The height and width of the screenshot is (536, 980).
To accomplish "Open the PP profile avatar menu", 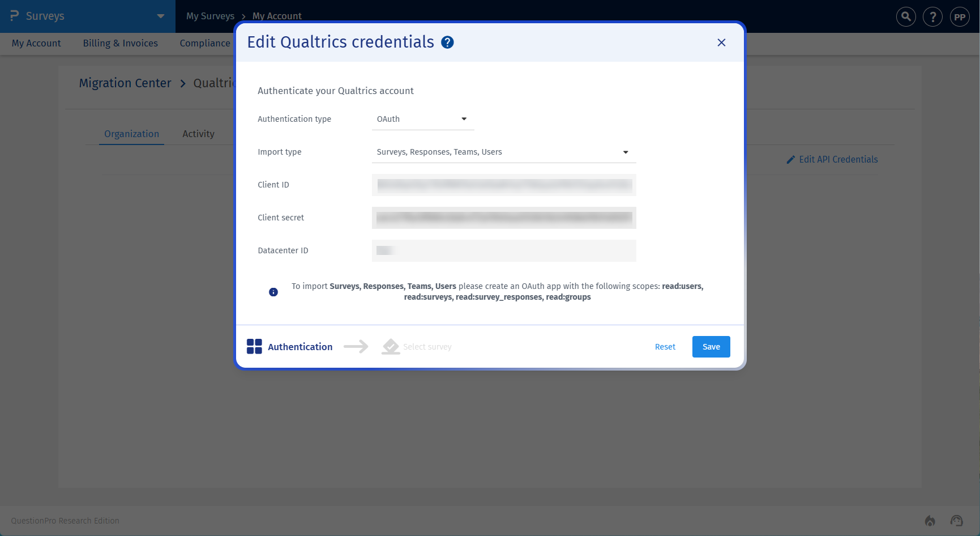I will click(960, 16).
